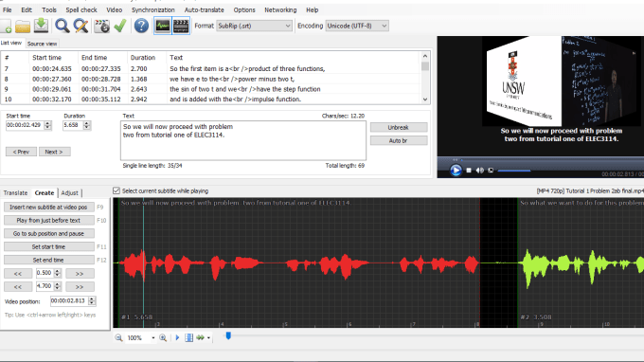The width and height of the screenshot is (644, 362).
Task: Play the waveform selection blue arrow
Action: point(177,337)
